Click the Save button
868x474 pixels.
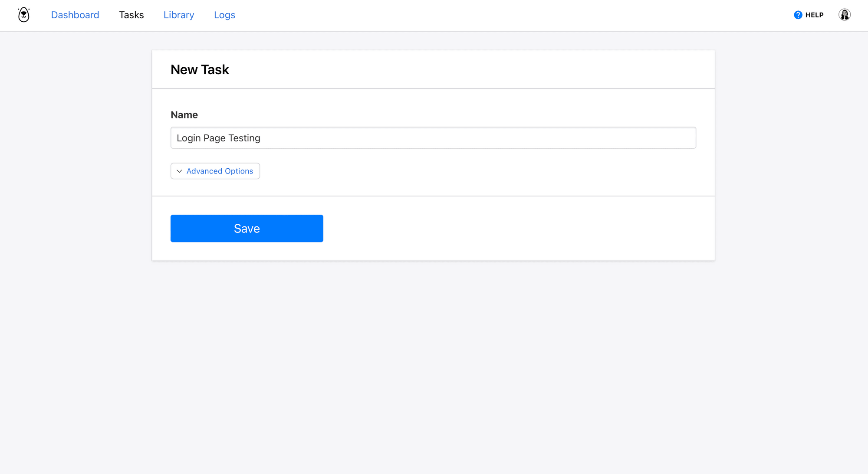(x=247, y=228)
